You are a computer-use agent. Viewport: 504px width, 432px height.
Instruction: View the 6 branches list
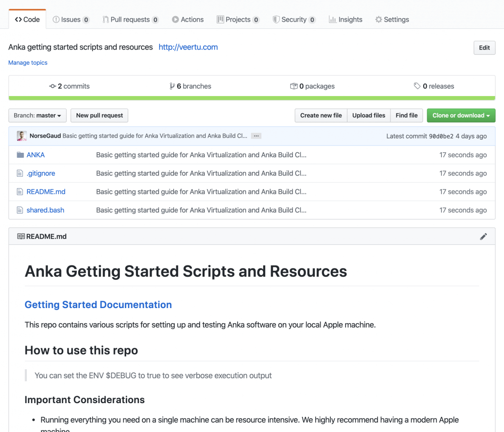coord(190,86)
